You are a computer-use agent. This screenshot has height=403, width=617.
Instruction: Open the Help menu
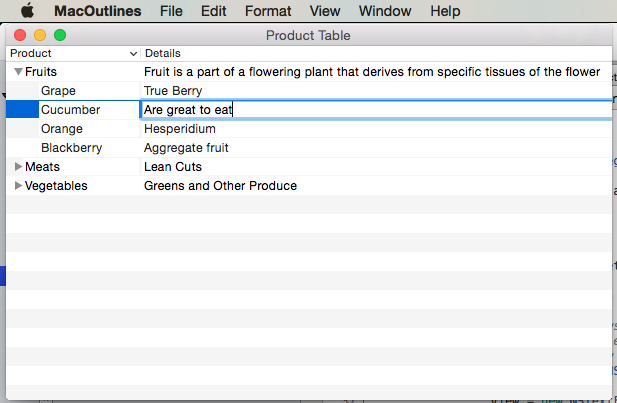point(445,11)
